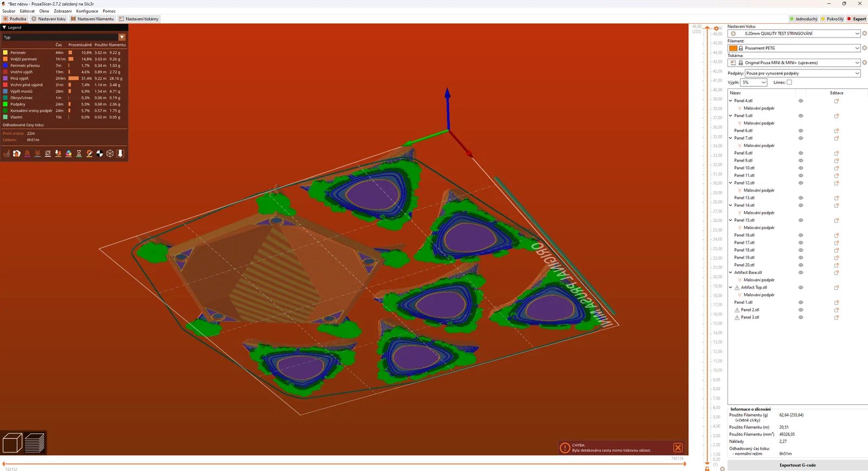Open Malování podpěr under Panel 7.stl
Image resolution: width=868 pixels, height=471 pixels.
coord(759,146)
